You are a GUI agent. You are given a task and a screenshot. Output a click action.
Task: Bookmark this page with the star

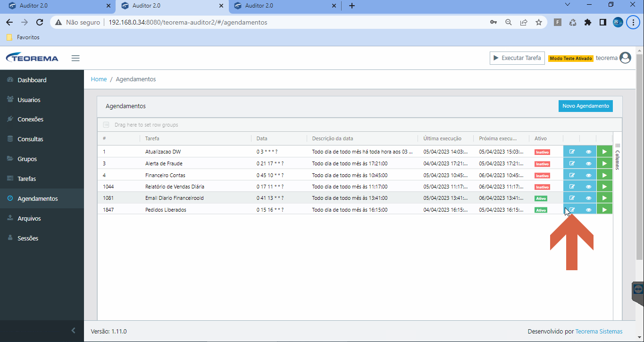[538, 22]
